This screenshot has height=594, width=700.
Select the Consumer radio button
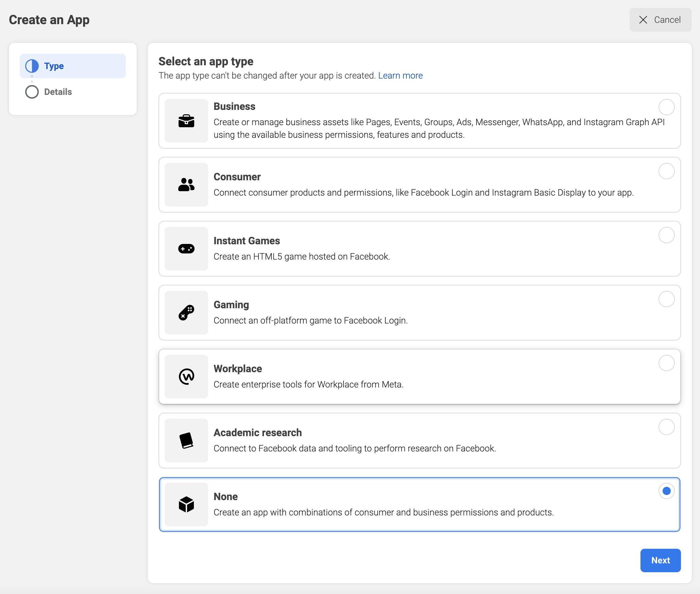[x=666, y=171]
